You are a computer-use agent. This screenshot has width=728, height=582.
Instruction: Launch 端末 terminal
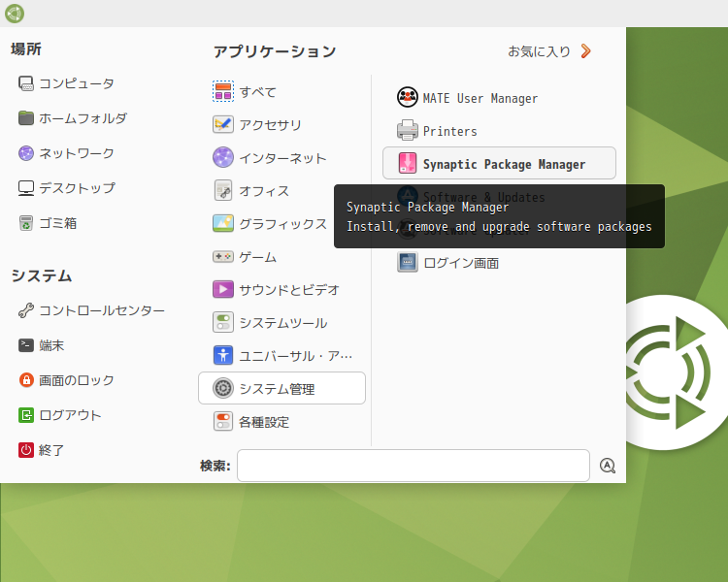click(x=42, y=345)
